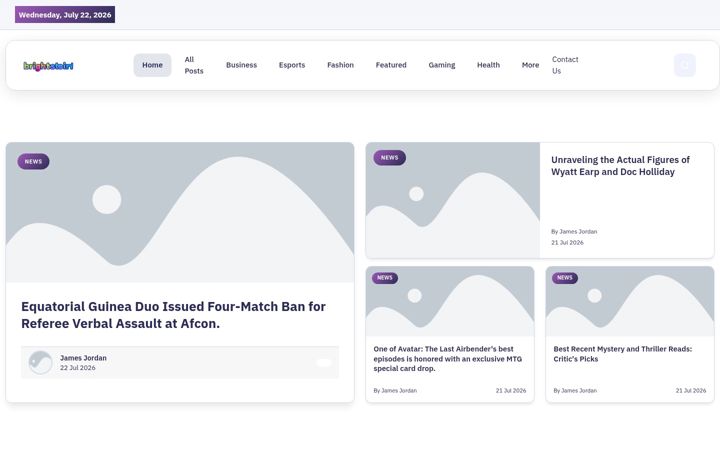Click James Jordan's author avatar

[x=40, y=362]
